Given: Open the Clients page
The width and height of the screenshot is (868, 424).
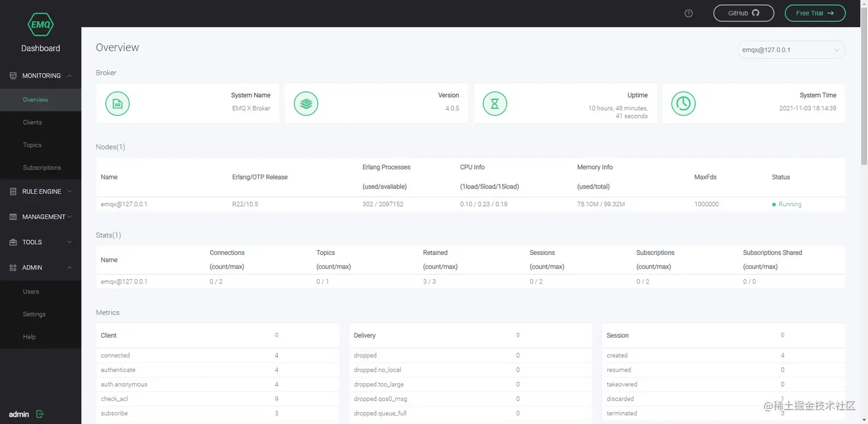Looking at the screenshot, I should point(41,122).
